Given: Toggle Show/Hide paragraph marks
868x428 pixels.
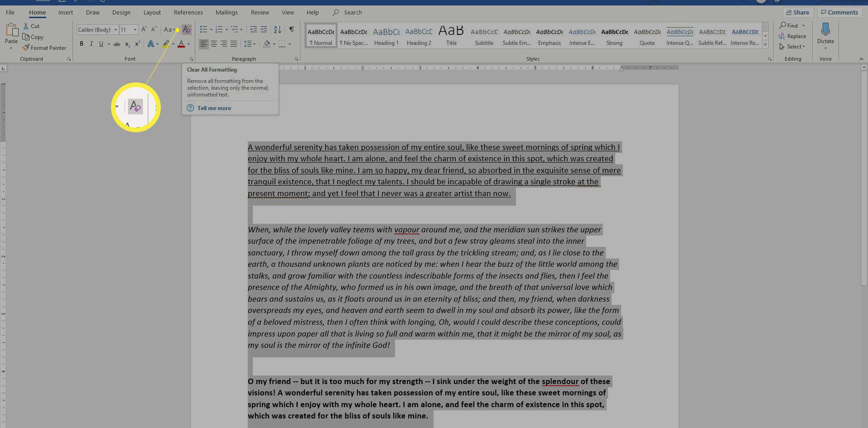Looking at the screenshot, I should pyautogui.click(x=292, y=29).
